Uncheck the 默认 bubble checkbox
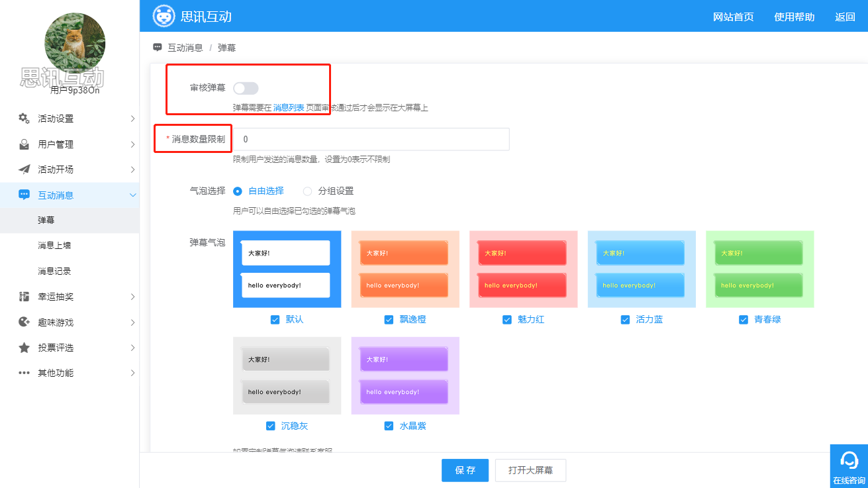The height and width of the screenshot is (488, 868). coord(275,320)
